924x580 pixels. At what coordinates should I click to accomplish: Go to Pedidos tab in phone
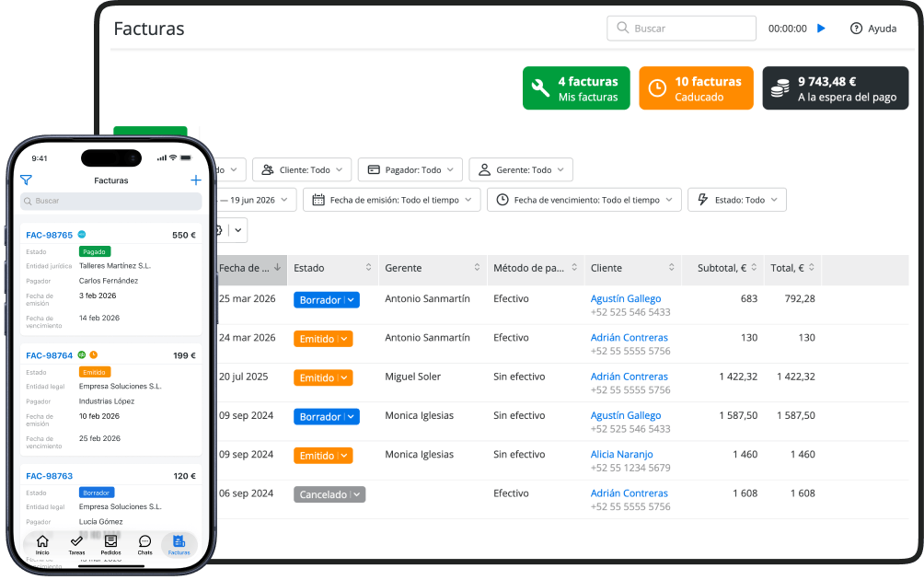point(110,545)
